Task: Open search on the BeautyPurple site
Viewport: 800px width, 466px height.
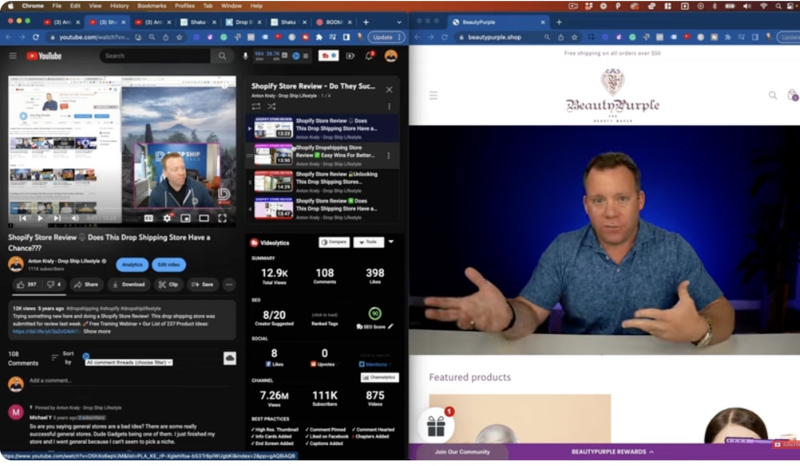Action: point(773,95)
